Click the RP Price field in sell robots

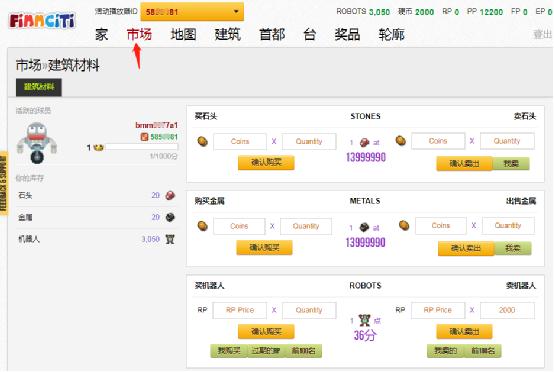(438, 310)
